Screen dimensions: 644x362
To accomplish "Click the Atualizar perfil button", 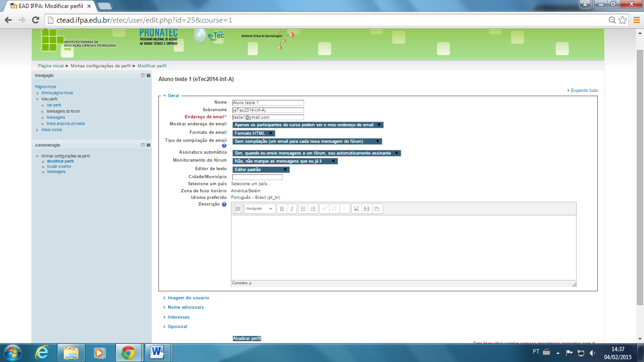I will click(247, 338).
